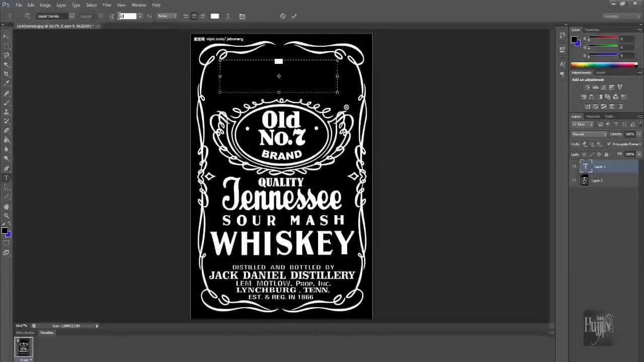Open the Filter menu
Screen dimensions: 644x362
[107, 5]
